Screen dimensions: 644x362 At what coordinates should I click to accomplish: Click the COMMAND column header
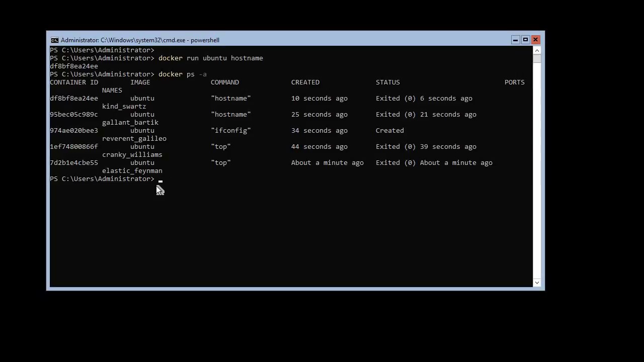coord(225,82)
